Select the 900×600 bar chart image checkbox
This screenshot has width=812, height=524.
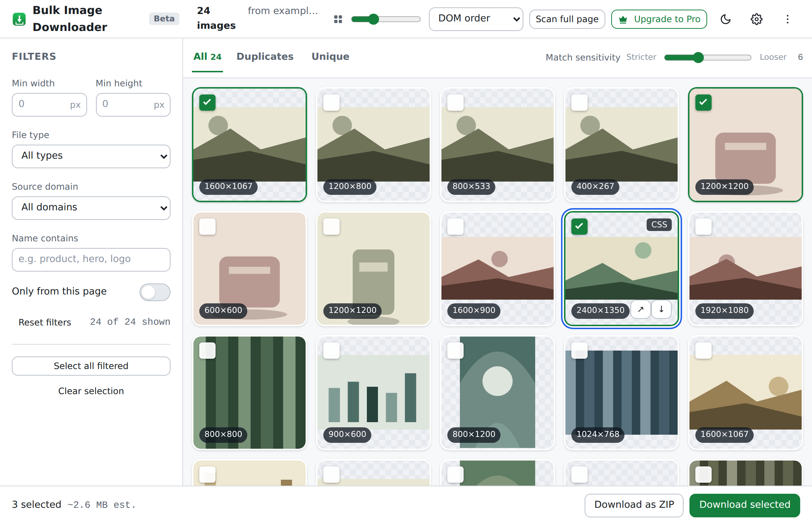pyautogui.click(x=331, y=351)
